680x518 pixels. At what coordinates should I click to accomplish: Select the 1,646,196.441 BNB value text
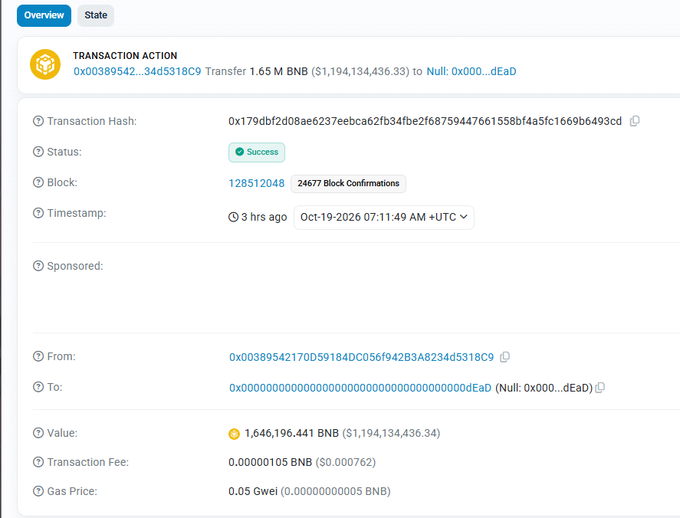(291, 433)
